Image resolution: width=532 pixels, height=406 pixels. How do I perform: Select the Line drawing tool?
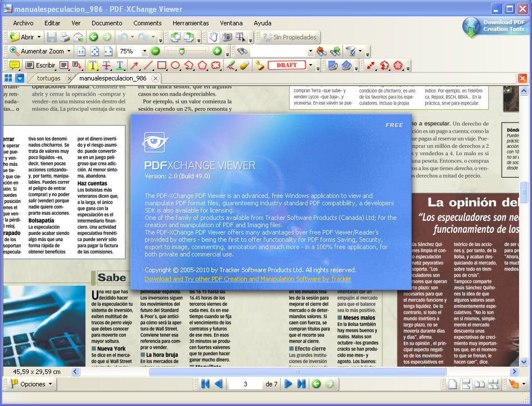point(148,65)
